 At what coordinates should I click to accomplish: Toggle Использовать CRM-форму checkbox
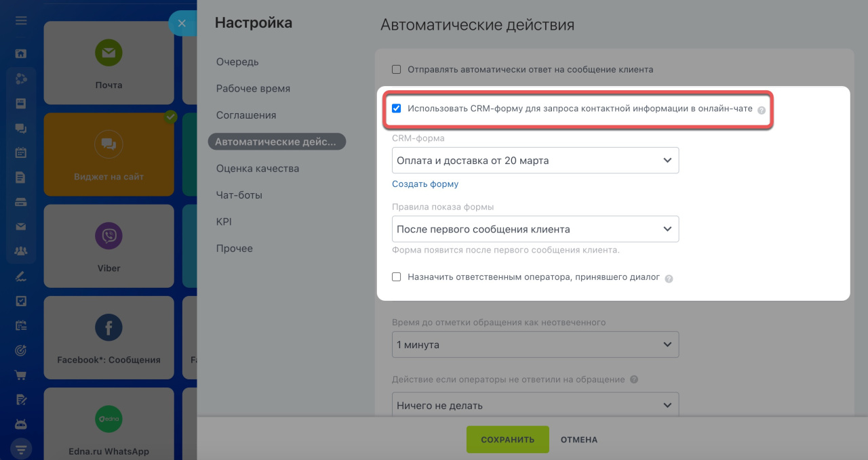coord(397,108)
